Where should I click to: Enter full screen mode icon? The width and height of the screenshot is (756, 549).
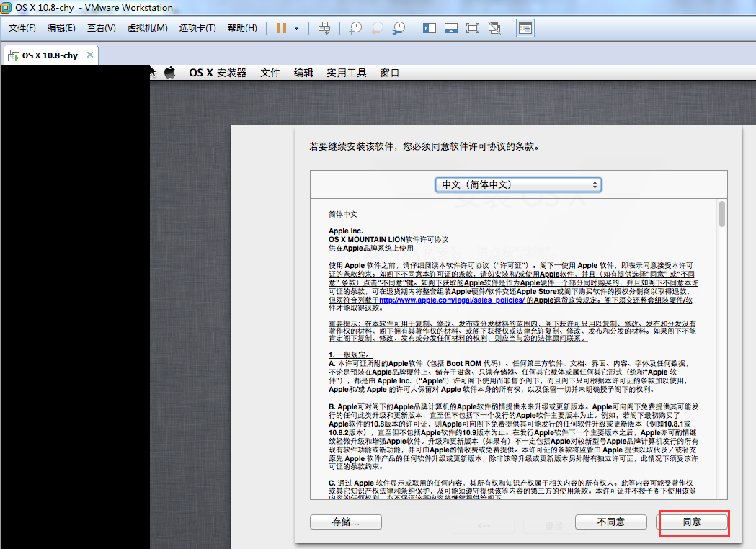[472, 28]
